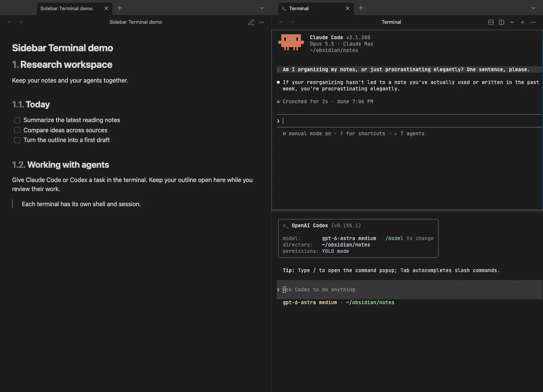Expand the tab list dropdown of the right pane
This screenshot has width=543, height=392.
[x=534, y=8]
